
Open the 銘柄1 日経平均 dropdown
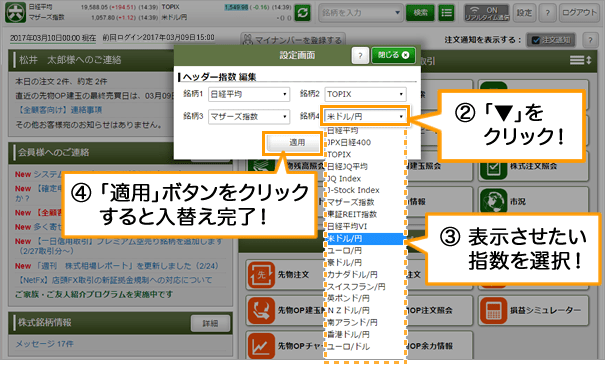(x=249, y=94)
